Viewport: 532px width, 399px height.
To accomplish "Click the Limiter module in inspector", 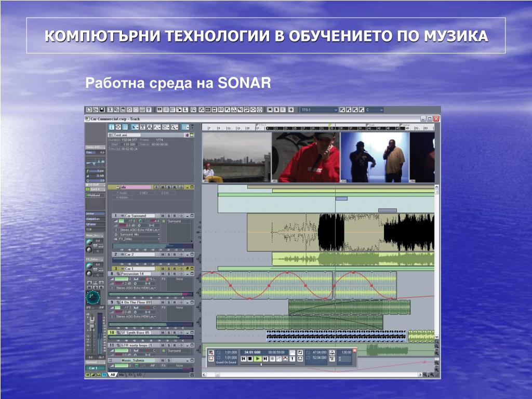I will 95,214.
